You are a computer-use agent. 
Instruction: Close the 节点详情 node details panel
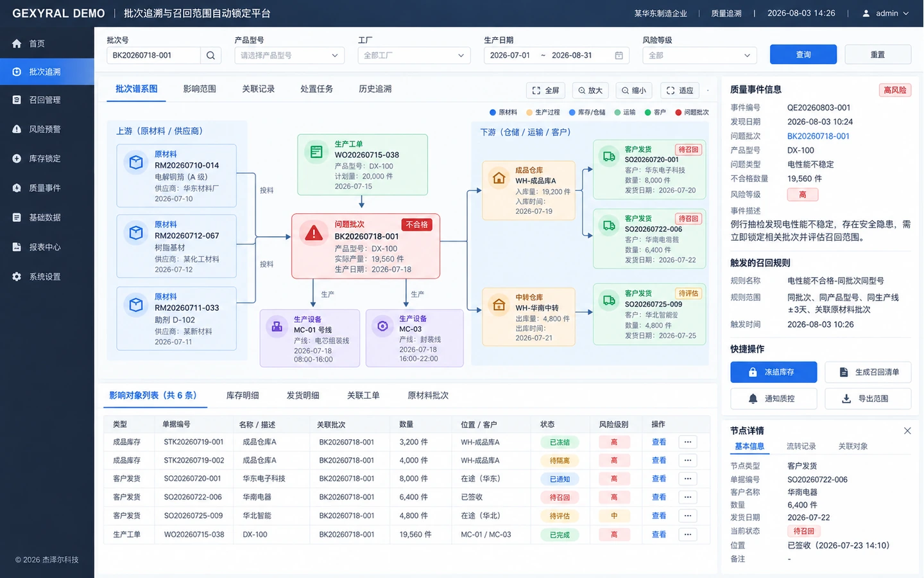(x=907, y=431)
